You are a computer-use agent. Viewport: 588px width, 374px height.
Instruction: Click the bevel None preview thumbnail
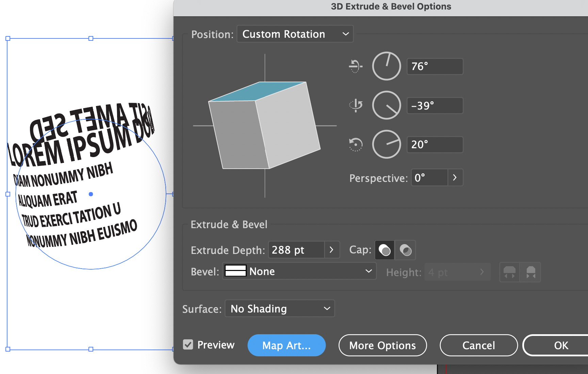[x=235, y=271]
